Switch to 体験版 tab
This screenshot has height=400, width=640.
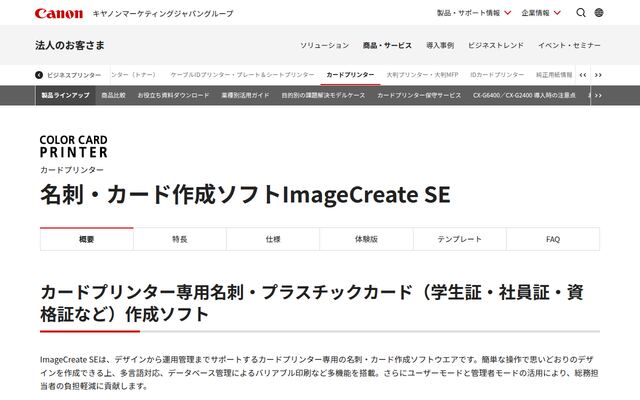(366, 239)
